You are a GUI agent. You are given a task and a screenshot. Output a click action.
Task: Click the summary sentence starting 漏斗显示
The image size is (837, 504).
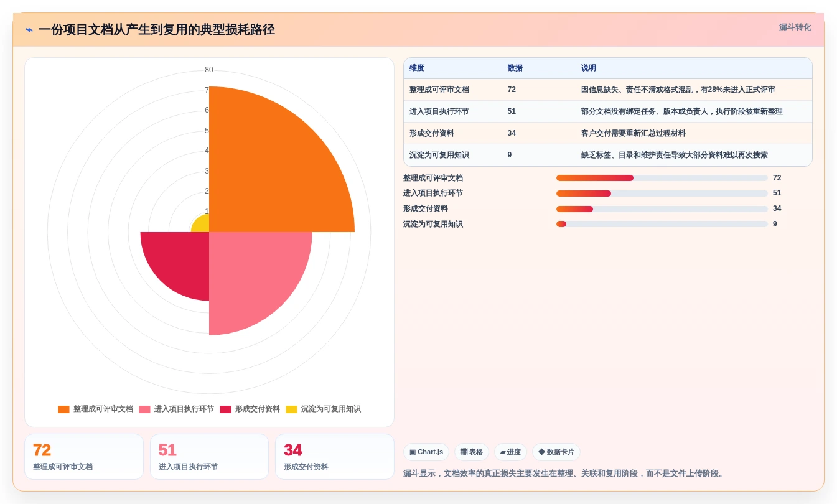[564, 474]
